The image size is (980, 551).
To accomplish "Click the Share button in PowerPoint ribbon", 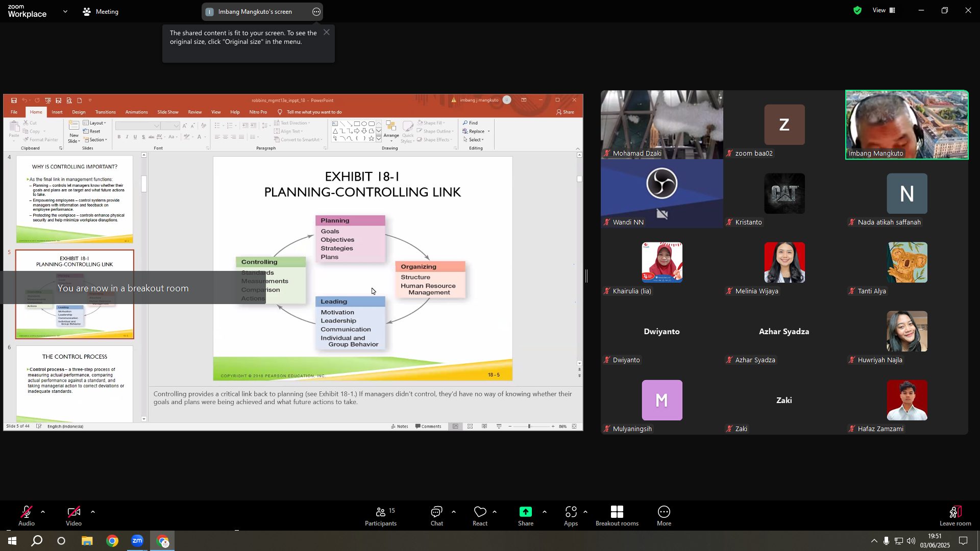I will 565,112.
